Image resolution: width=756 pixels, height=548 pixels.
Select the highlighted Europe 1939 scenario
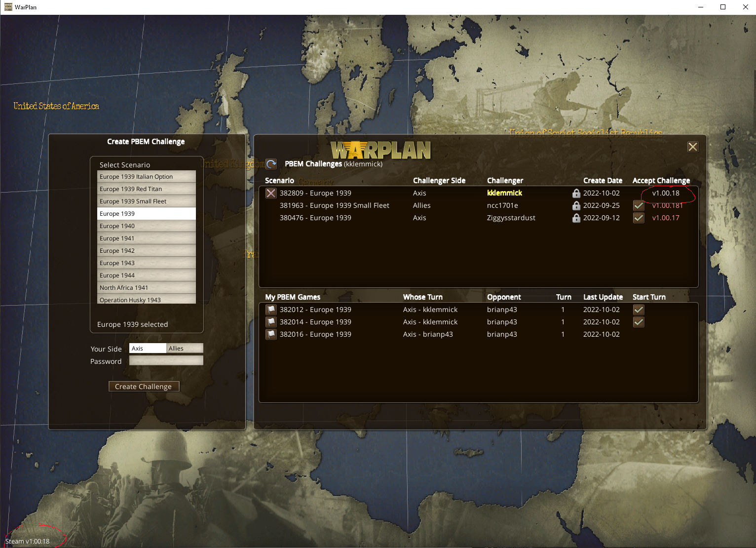pos(147,213)
